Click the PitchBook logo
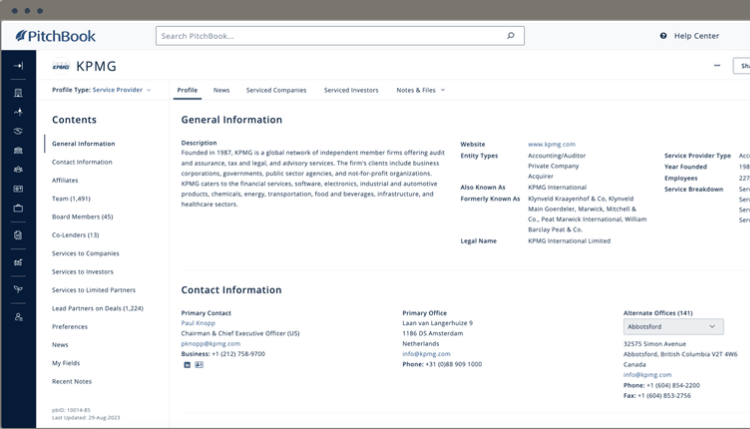 click(x=55, y=36)
